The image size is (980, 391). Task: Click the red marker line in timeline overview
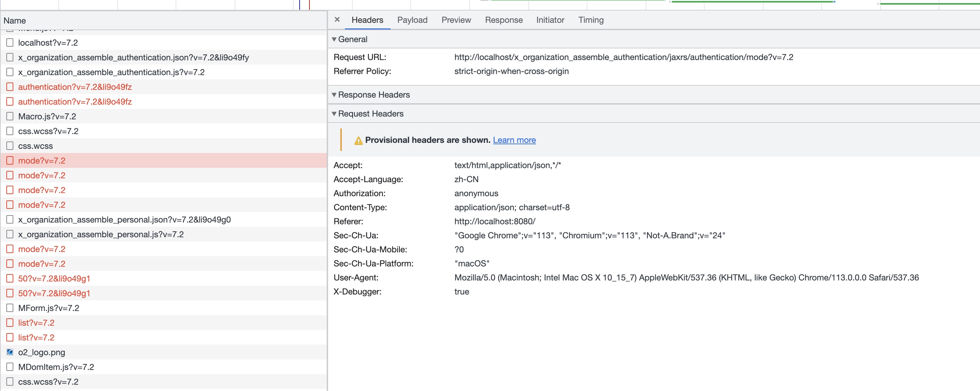309,5
